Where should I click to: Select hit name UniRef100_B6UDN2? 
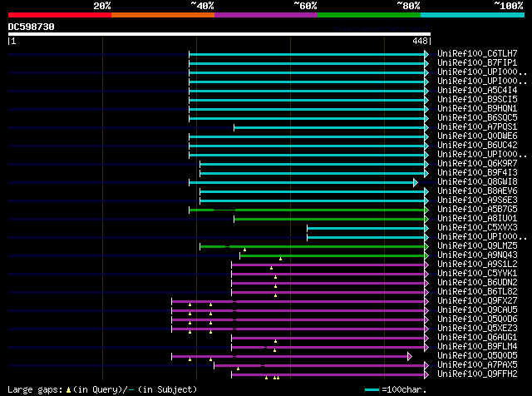click(477, 283)
